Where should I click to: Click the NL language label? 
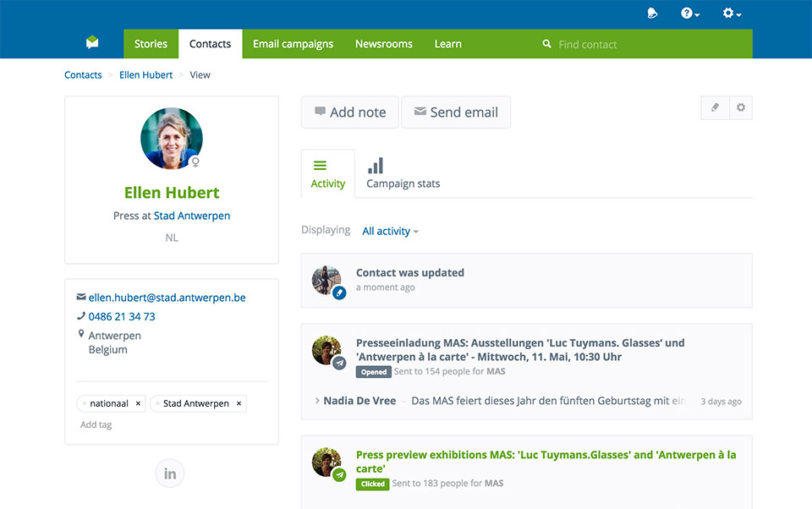pyautogui.click(x=172, y=238)
